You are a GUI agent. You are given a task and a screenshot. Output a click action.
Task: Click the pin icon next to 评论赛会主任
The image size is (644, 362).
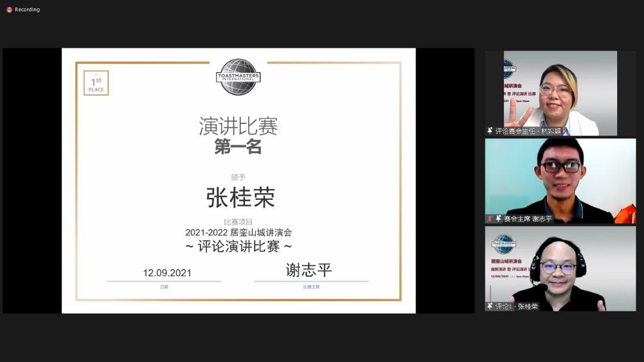490,131
